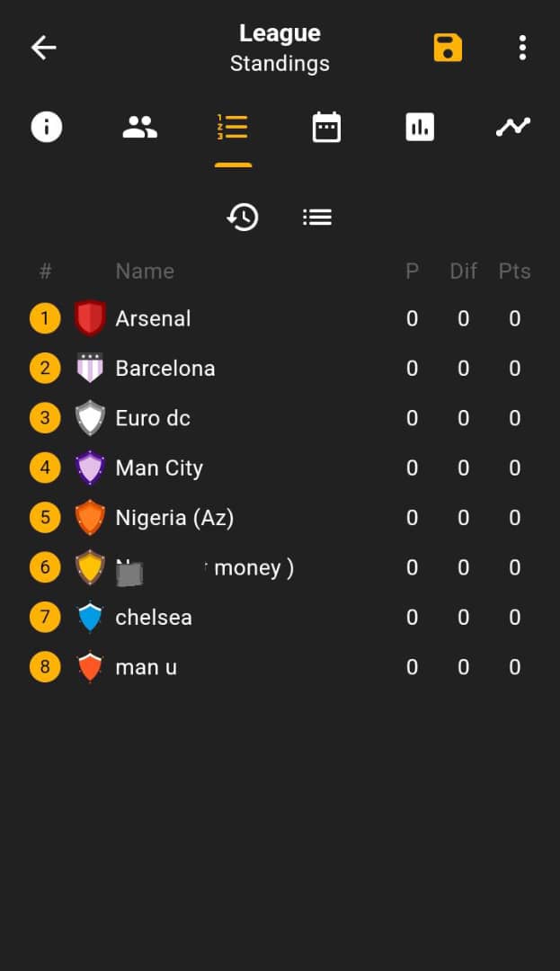
Task: Open the bar chart statistics tab
Action: pyautogui.click(x=420, y=128)
